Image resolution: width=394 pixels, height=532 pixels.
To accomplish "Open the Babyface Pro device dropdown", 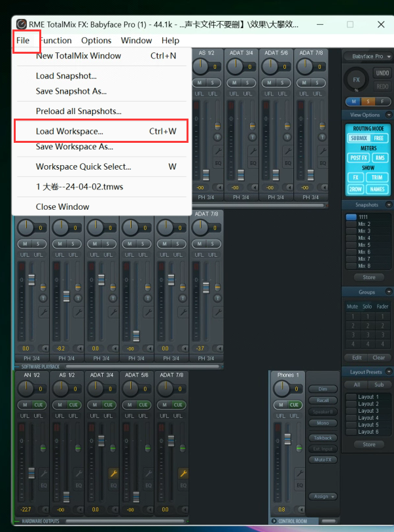I will point(368,56).
